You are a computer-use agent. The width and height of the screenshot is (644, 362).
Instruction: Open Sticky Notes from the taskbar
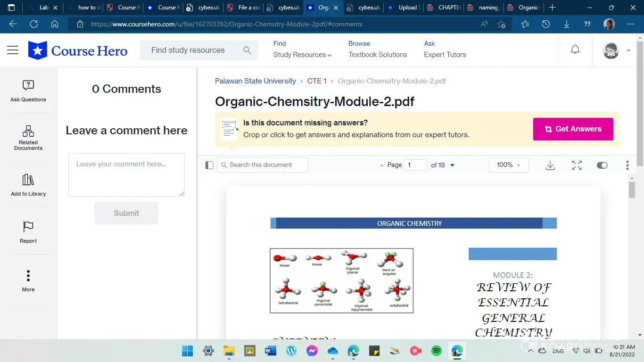click(x=374, y=351)
